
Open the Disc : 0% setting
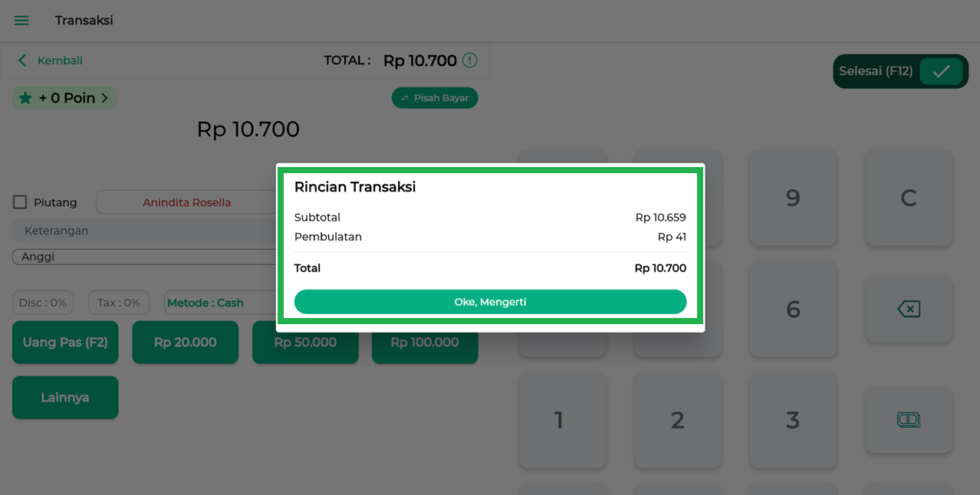click(43, 303)
